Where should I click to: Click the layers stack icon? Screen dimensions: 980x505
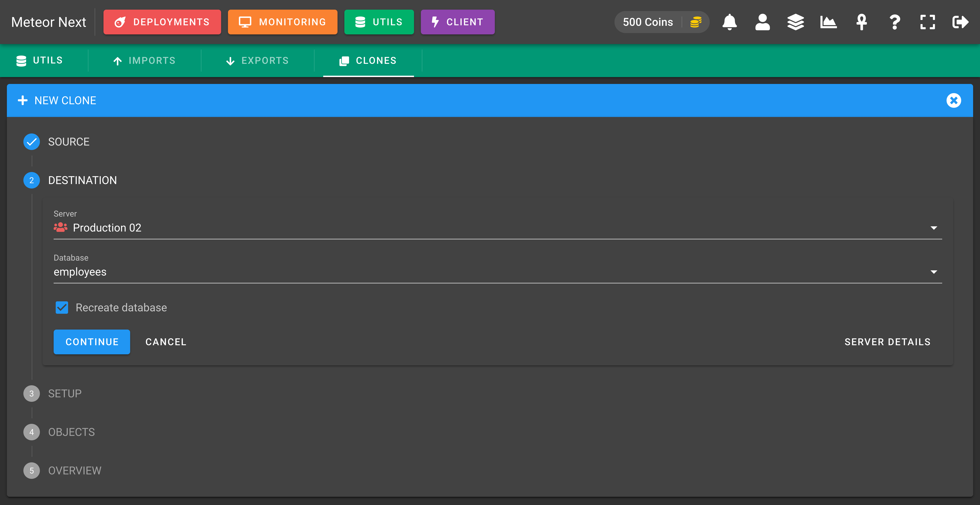coord(796,22)
